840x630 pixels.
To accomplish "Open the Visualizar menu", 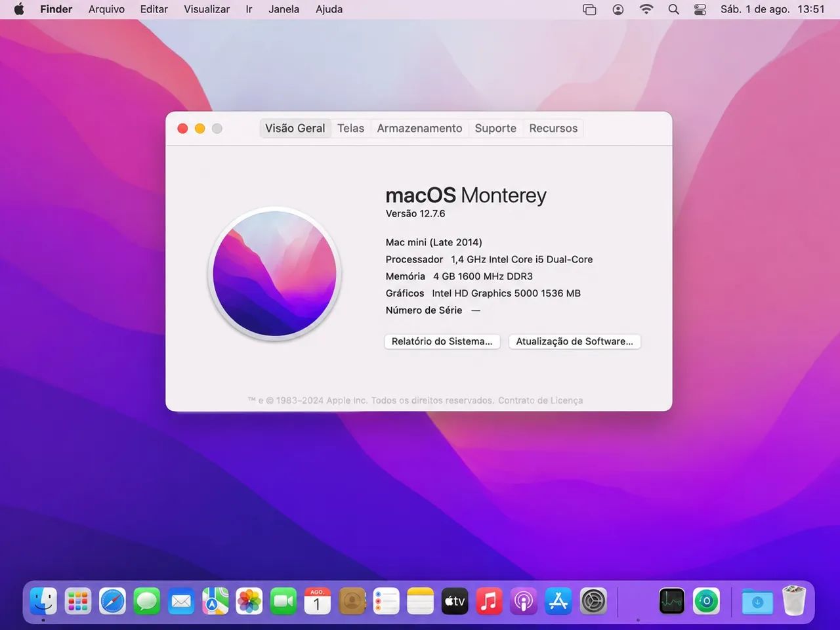I will (207, 9).
